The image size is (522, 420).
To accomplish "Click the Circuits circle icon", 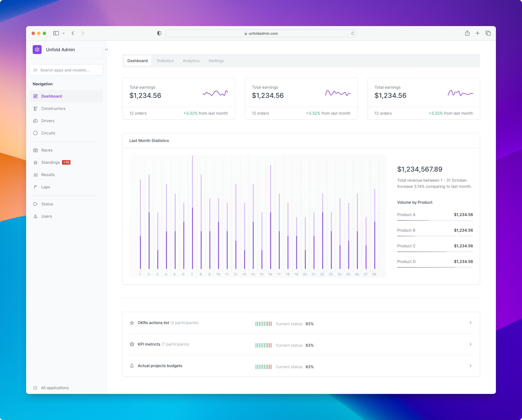I will coord(36,133).
